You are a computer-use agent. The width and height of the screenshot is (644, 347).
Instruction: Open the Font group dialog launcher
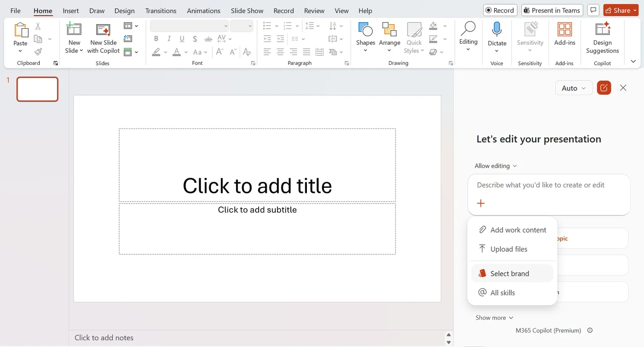pyautogui.click(x=253, y=63)
